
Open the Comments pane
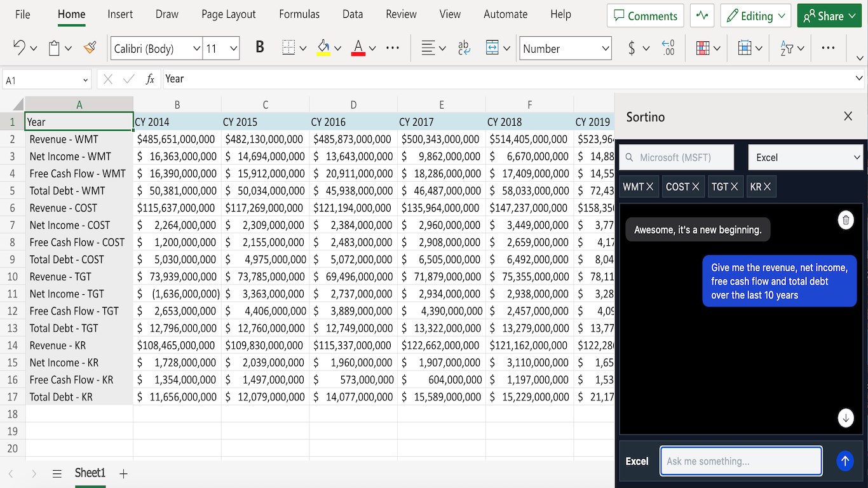pyautogui.click(x=645, y=16)
